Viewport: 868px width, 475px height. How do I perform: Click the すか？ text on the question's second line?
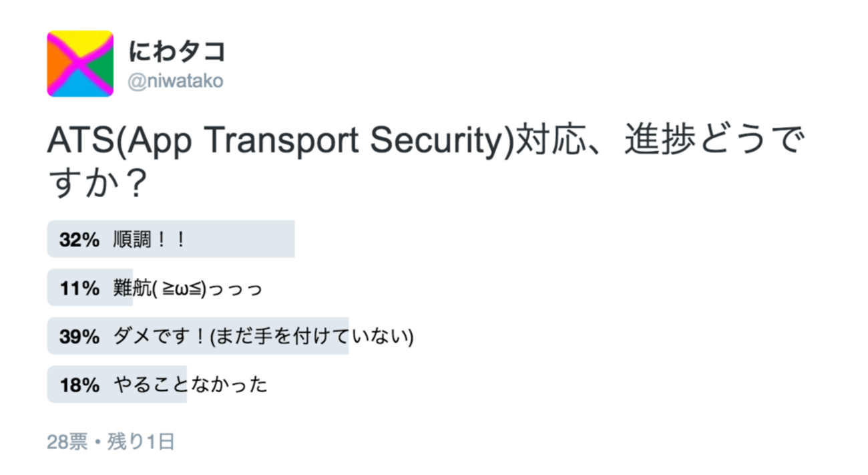tap(96, 184)
